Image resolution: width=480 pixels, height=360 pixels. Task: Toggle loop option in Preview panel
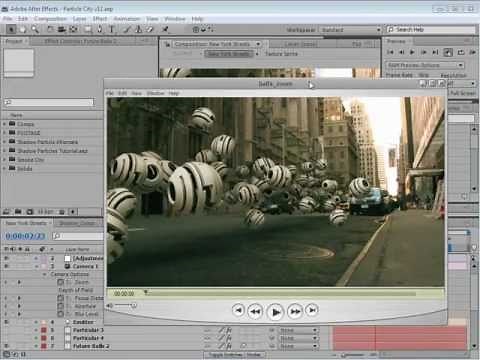click(x=461, y=52)
